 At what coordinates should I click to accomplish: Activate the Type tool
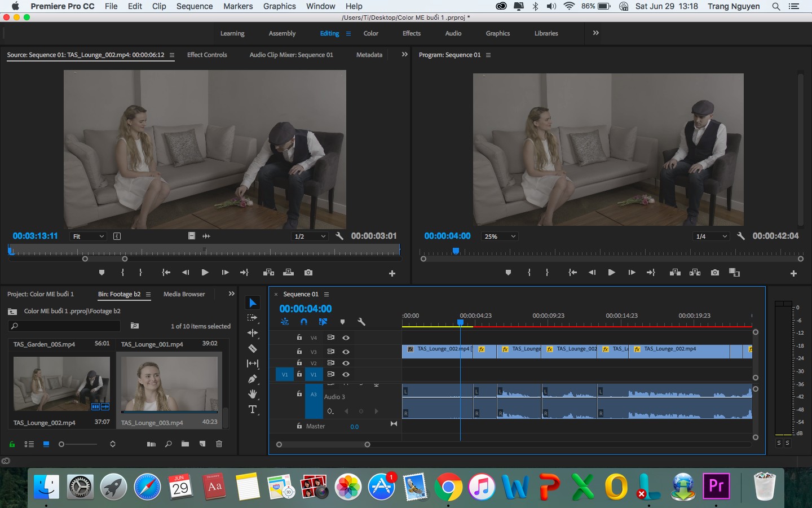point(253,409)
